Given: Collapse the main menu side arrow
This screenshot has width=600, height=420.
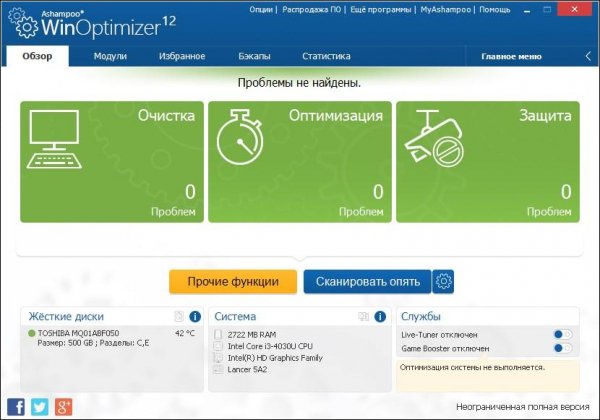Looking at the screenshot, I should pos(588,56).
